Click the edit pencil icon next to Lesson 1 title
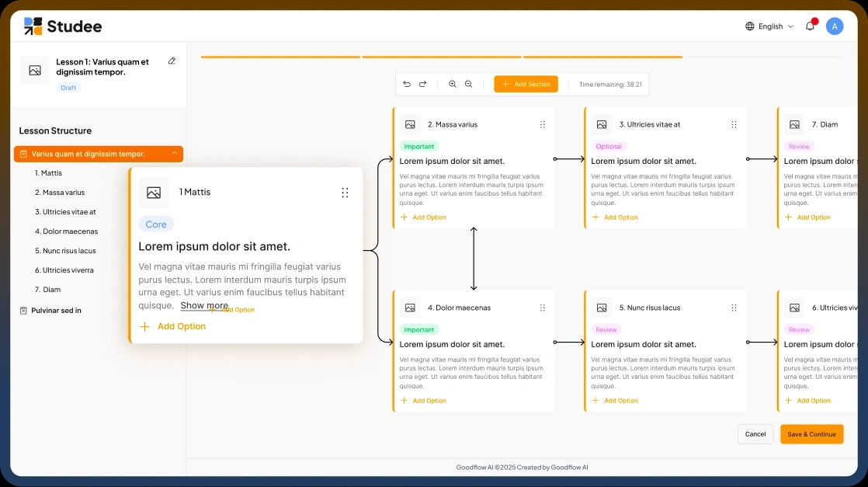The width and height of the screenshot is (868, 487). (x=172, y=61)
